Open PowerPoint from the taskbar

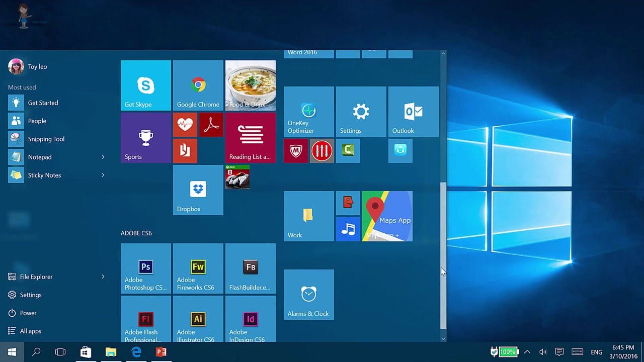click(x=161, y=352)
